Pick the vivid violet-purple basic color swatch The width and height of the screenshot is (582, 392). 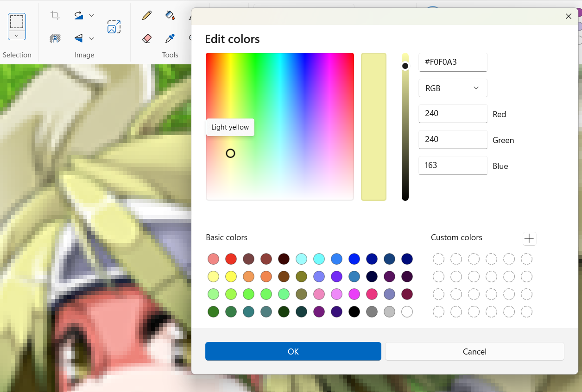(336, 277)
